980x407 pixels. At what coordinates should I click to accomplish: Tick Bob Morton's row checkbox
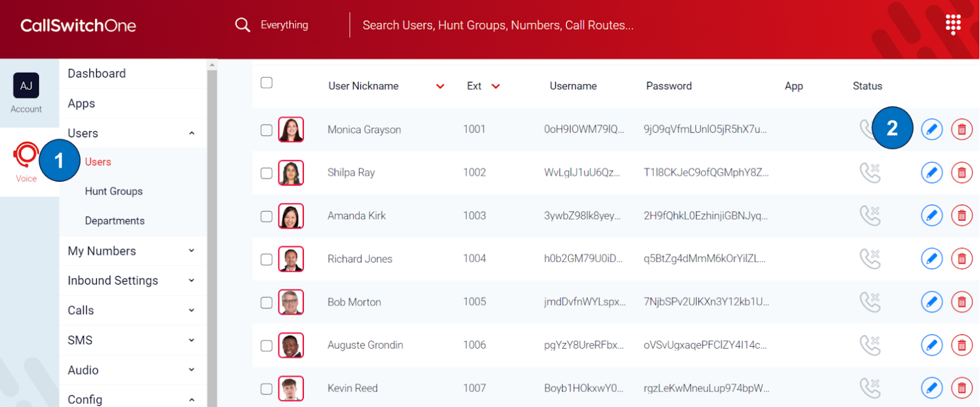click(x=267, y=303)
